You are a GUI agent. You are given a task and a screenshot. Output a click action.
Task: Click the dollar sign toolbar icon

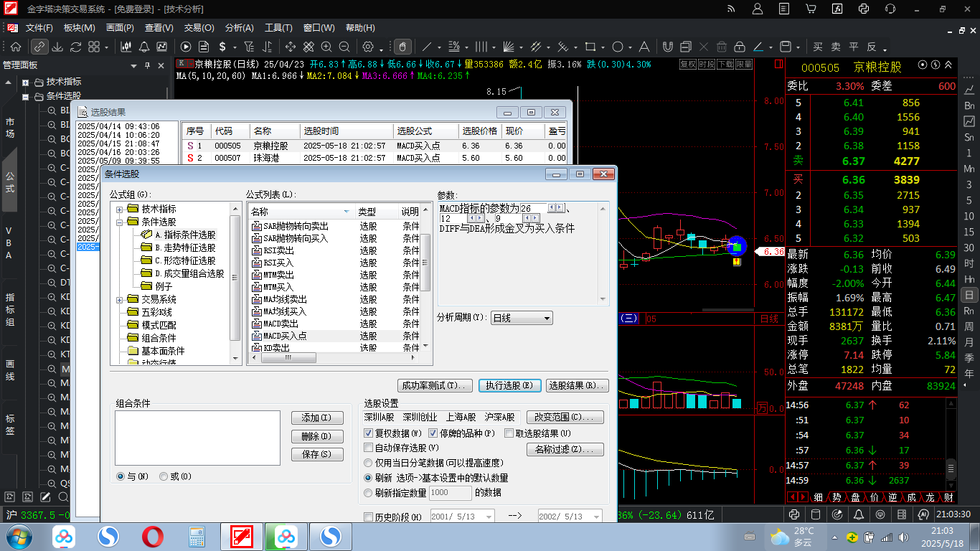(x=223, y=47)
